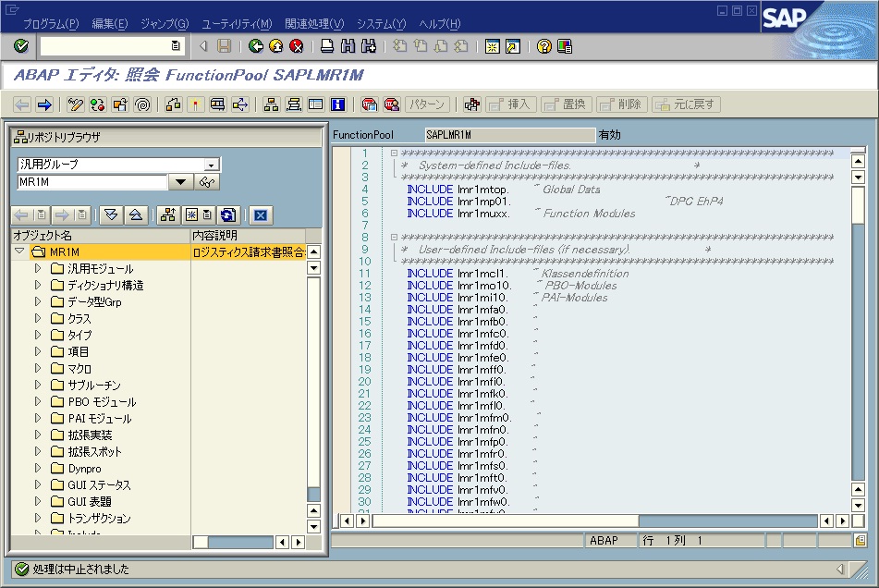Open the 汎用グループ object type dropdown
This screenshot has width=879, height=588.
[x=212, y=165]
